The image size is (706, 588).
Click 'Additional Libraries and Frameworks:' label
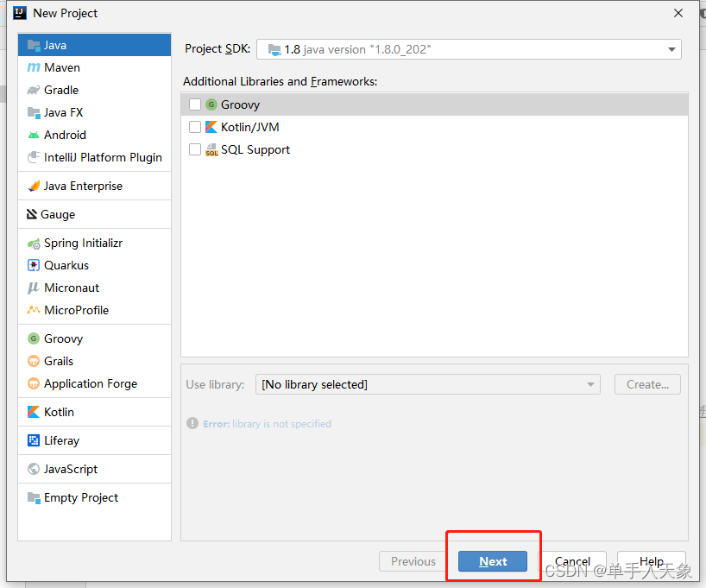pos(280,81)
